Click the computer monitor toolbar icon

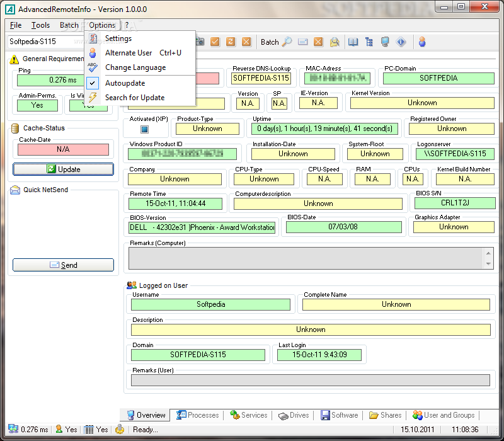click(385, 42)
